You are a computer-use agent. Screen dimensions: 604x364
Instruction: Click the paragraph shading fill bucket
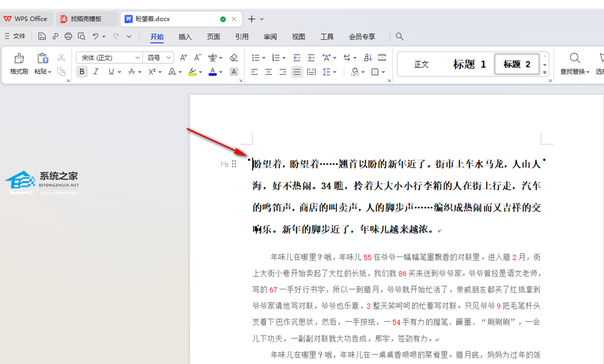point(355,72)
